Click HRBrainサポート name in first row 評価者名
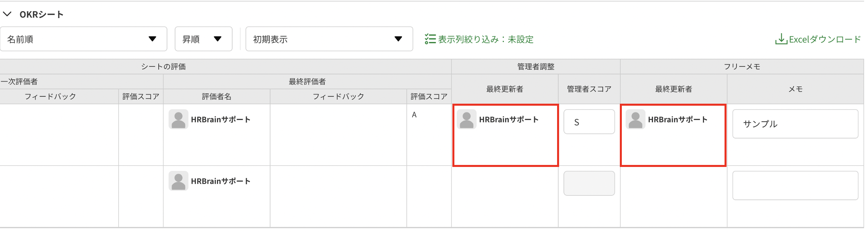Image resolution: width=868 pixels, height=233 pixels. [x=221, y=119]
